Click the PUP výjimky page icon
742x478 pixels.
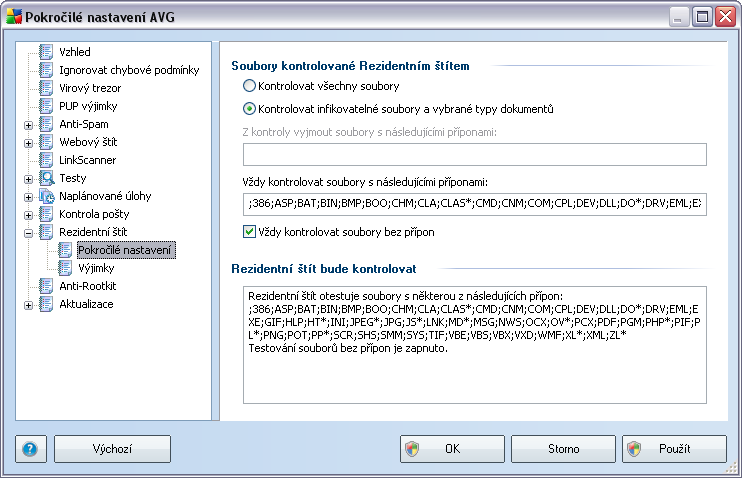[x=46, y=106]
